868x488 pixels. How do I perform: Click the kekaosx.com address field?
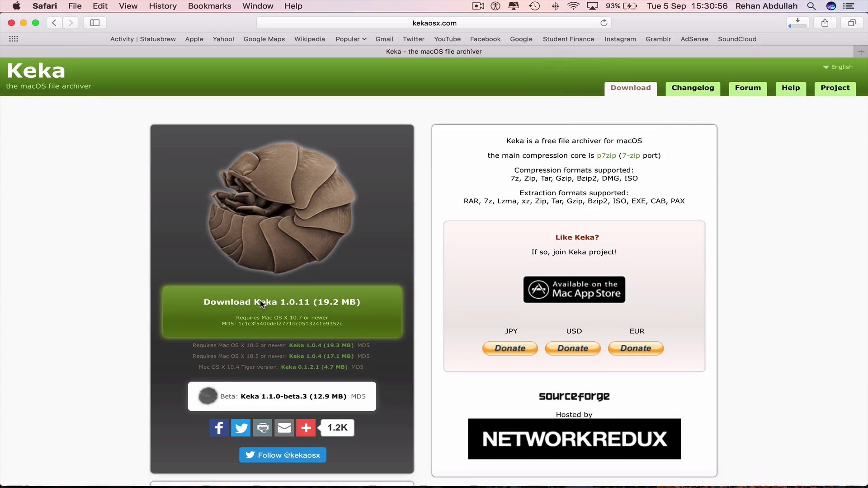point(434,23)
